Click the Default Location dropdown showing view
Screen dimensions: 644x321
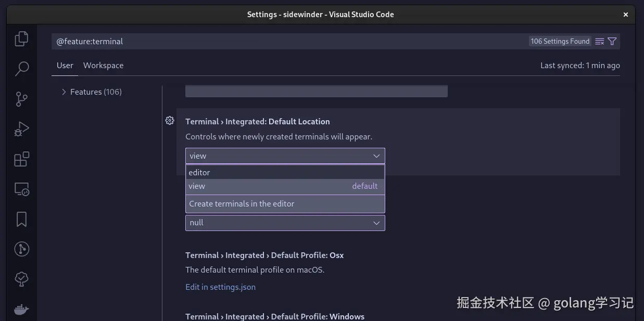(x=285, y=156)
